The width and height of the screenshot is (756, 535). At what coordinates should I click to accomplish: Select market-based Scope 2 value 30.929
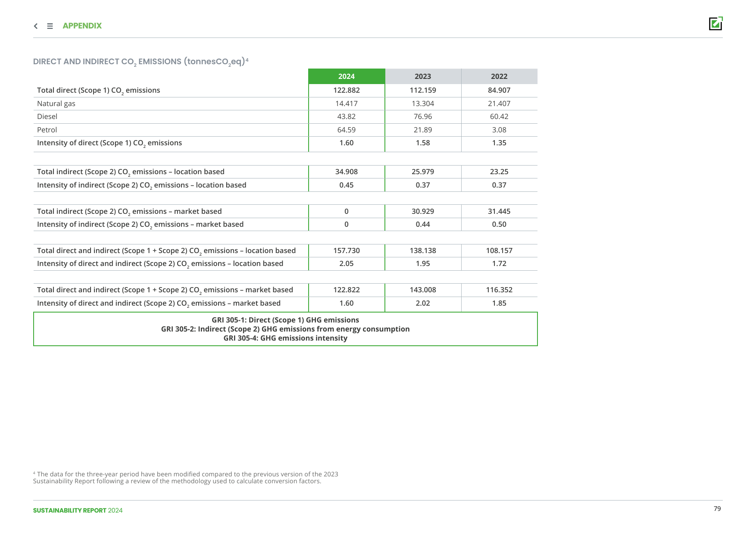(x=423, y=211)
